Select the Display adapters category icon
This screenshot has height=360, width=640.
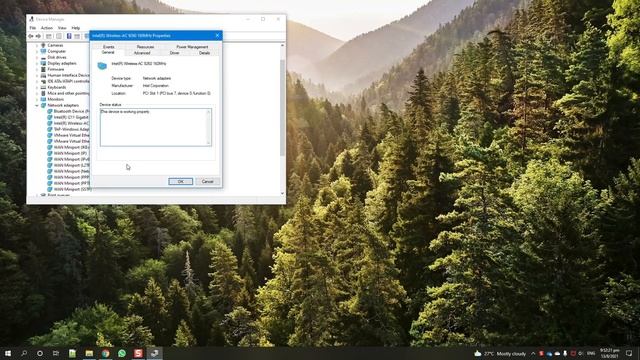click(x=43, y=63)
